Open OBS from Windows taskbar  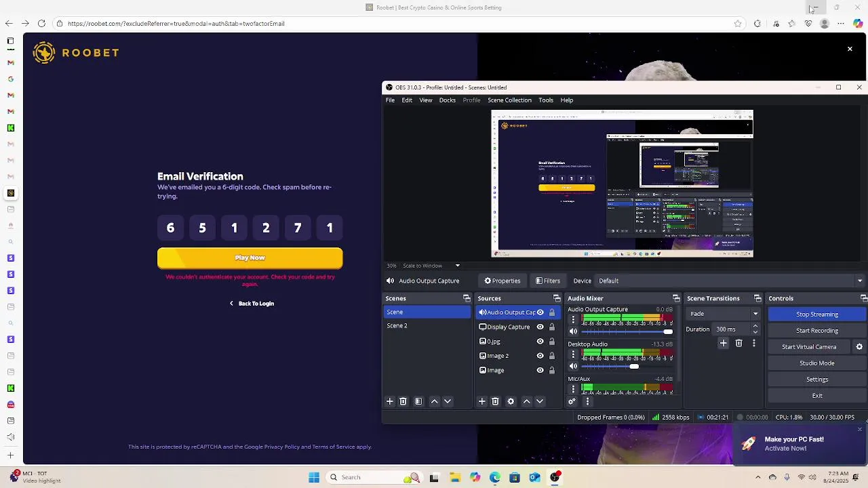coord(555,477)
